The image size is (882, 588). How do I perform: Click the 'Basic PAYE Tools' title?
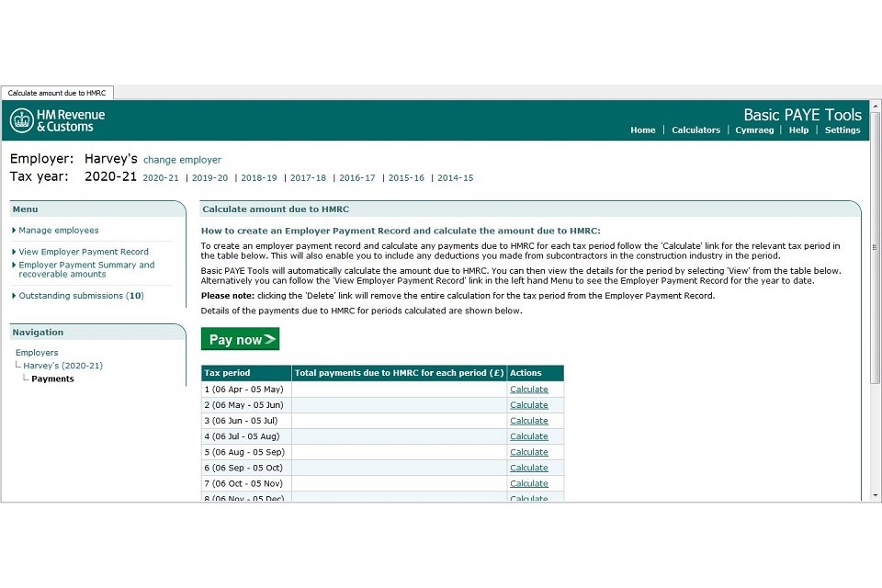(802, 115)
